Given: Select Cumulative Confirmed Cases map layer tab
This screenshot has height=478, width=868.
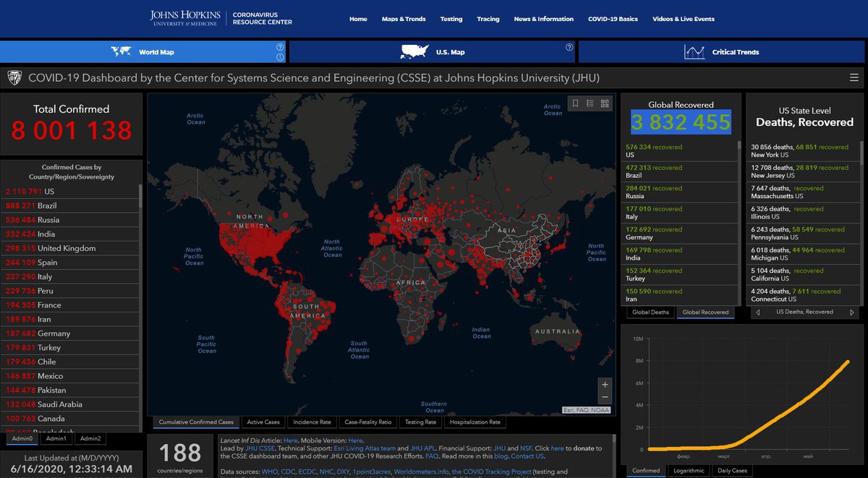Looking at the screenshot, I should point(196,422).
